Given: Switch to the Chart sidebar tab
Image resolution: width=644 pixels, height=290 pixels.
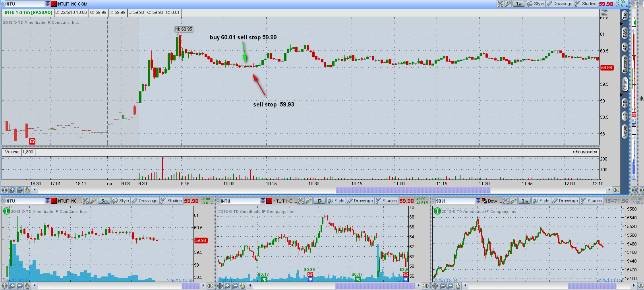Looking at the screenshot, I should 625,84.
